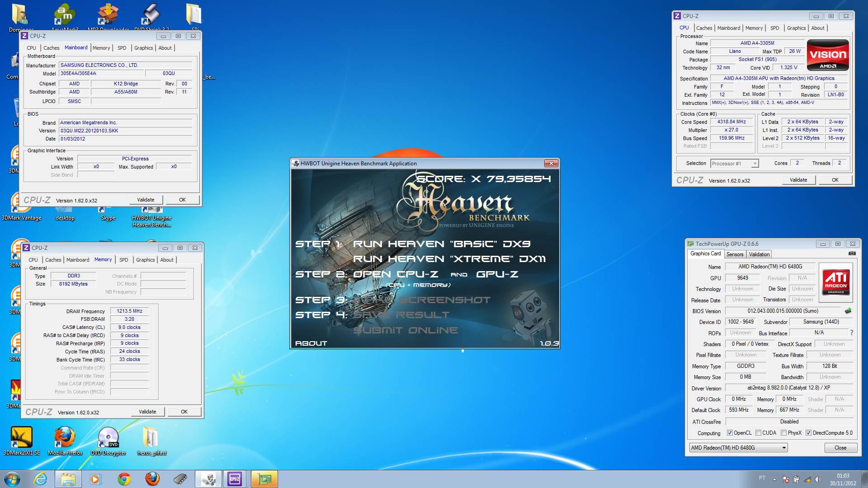This screenshot has width=868, height=488.
Task: Click Run Heaven "Xtreme" DX11 option
Action: coord(449,259)
